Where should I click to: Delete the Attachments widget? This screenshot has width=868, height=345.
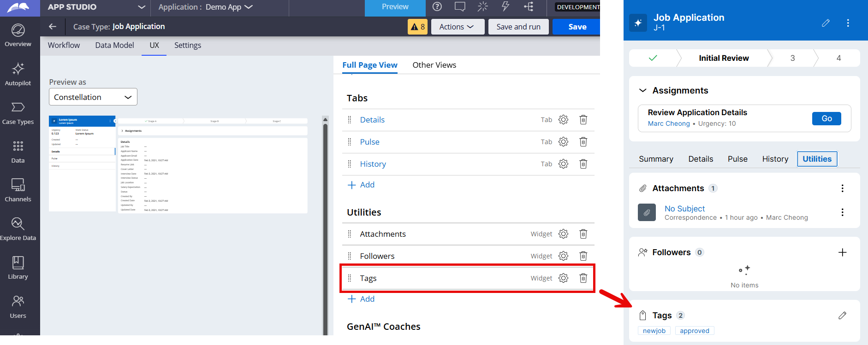tap(583, 234)
